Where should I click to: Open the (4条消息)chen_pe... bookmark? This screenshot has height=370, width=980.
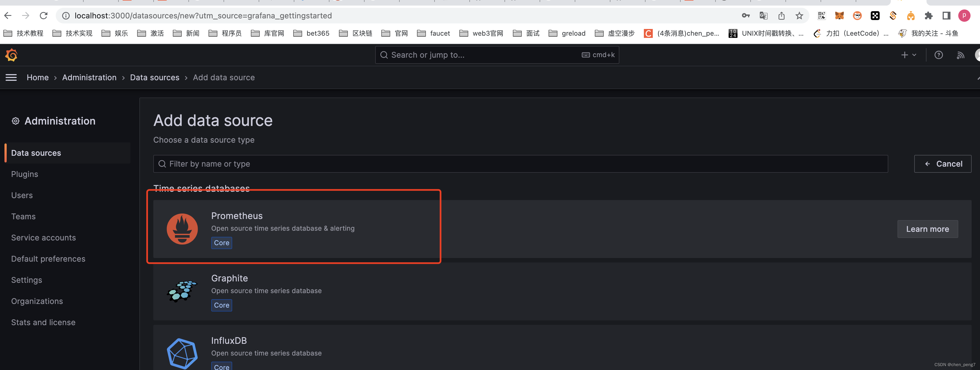click(x=681, y=33)
